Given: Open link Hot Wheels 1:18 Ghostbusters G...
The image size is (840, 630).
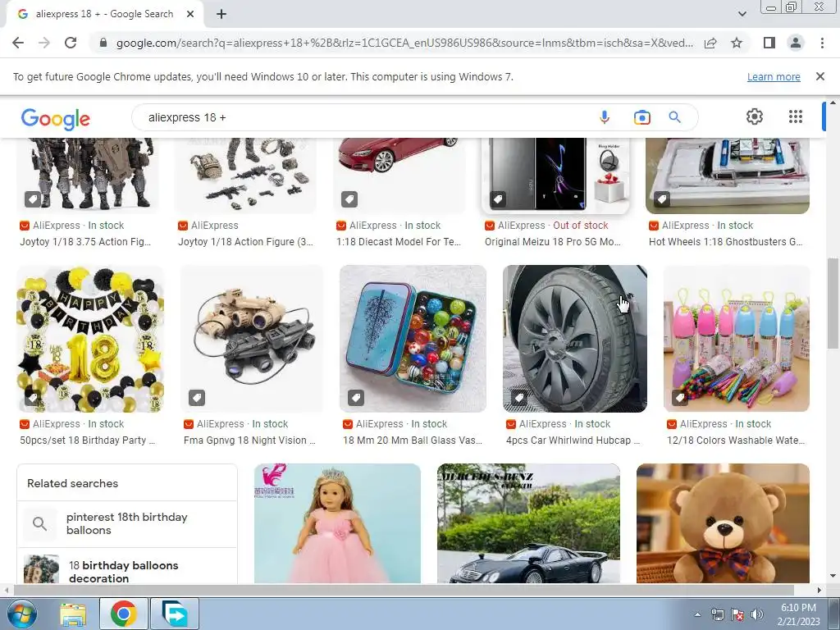Looking at the screenshot, I should click(x=726, y=242).
